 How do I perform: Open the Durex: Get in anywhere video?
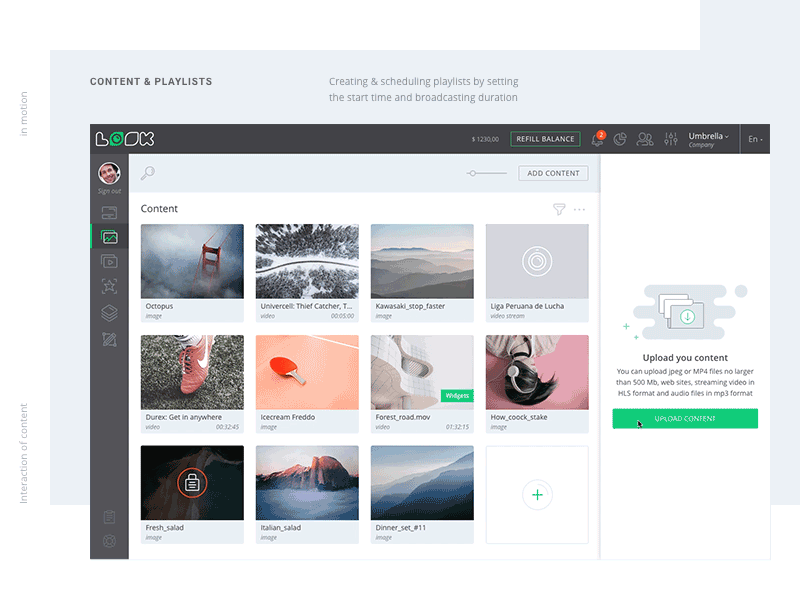(192, 372)
